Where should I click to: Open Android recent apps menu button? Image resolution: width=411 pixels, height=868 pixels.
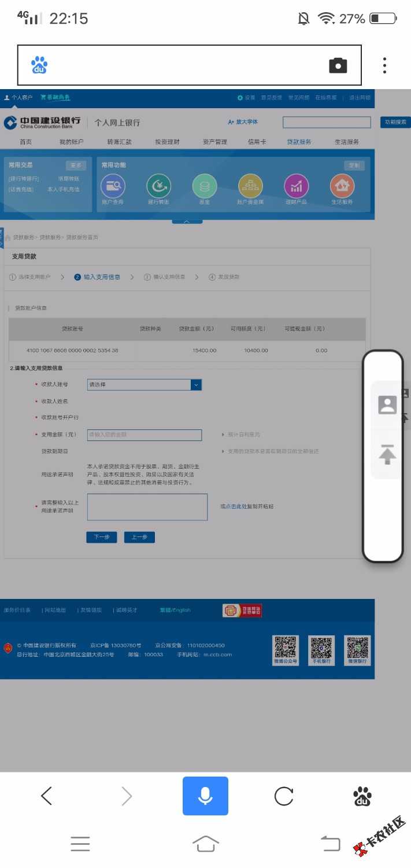(80, 844)
